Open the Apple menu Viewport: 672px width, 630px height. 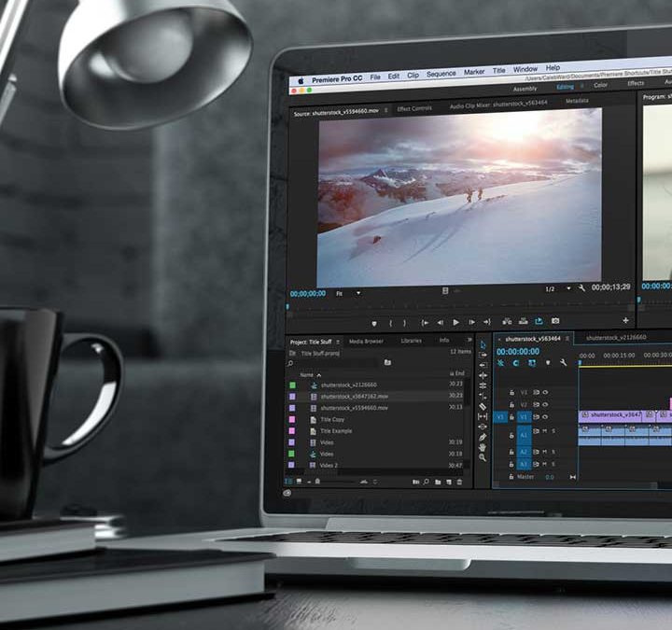pos(301,81)
